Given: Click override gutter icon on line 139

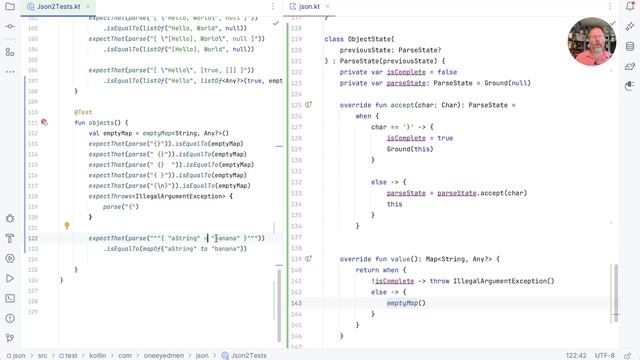Looking at the screenshot, I should (309, 259).
